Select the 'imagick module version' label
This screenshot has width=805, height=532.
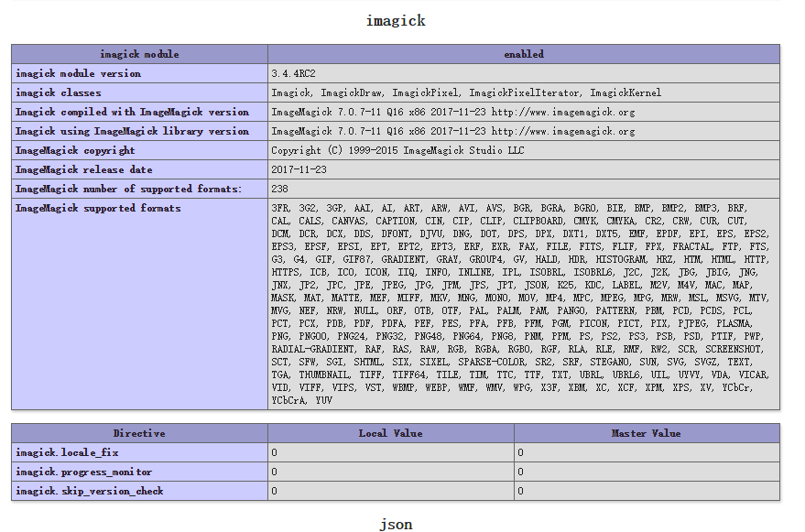(78, 73)
